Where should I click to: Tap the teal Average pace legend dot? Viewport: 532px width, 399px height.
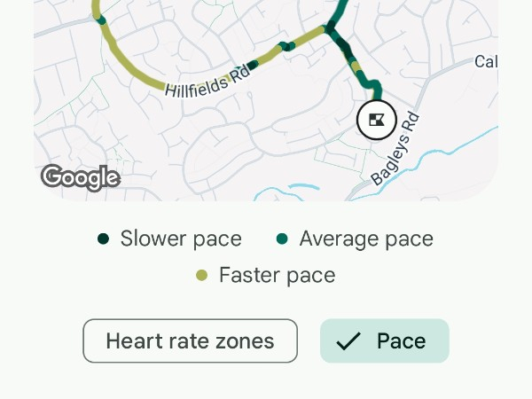(x=282, y=239)
